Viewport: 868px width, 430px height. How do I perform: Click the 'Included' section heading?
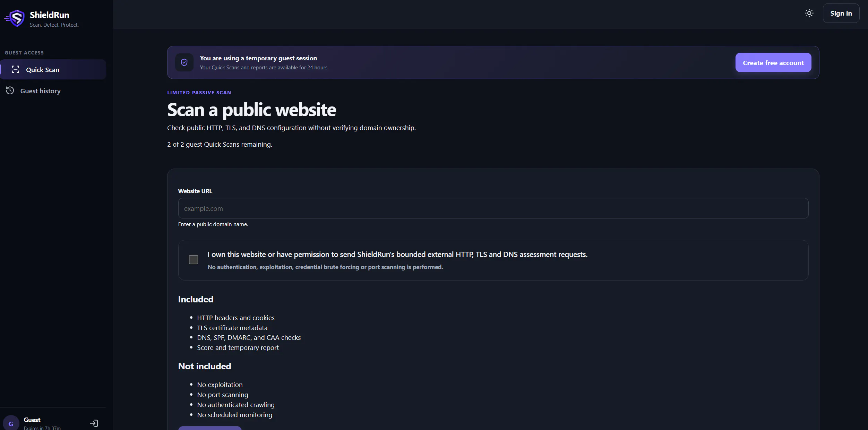[x=196, y=299]
